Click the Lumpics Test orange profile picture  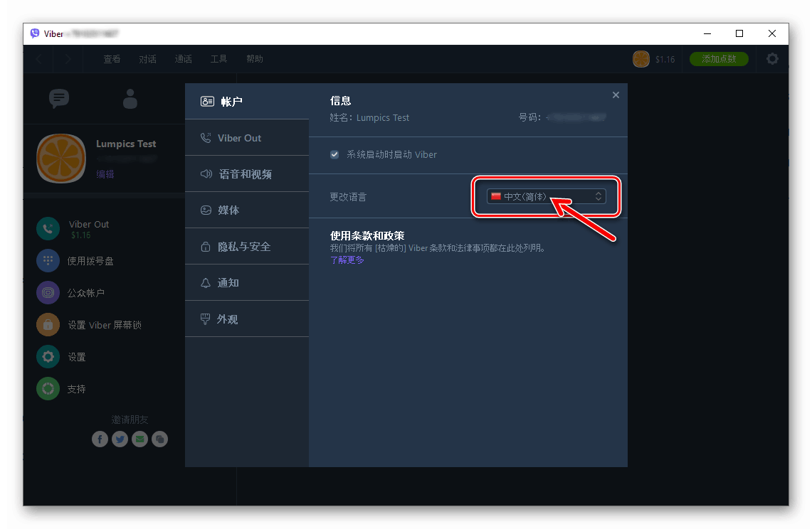pos(61,159)
